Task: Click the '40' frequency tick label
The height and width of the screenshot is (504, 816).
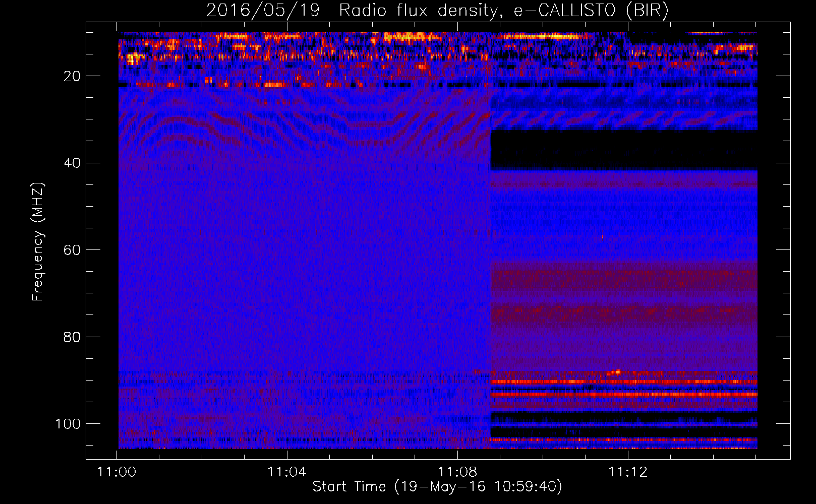Action: [x=72, y=163]
